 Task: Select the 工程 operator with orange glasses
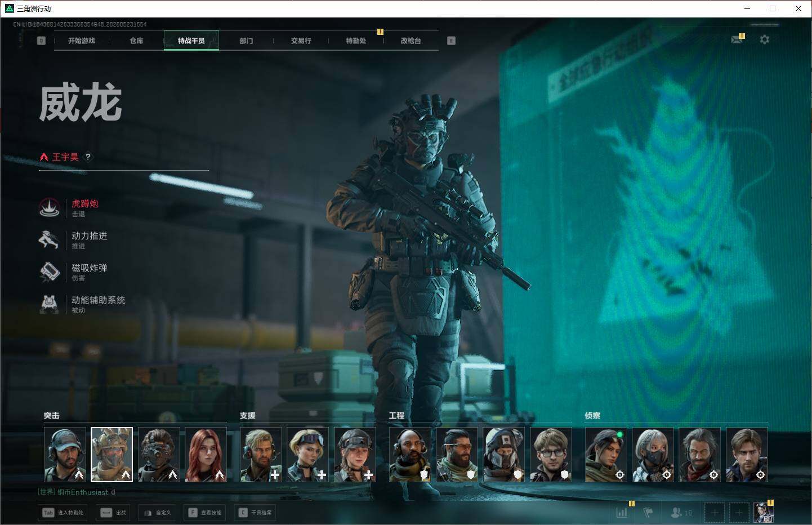pyautogui.click(x=457, y=455)
